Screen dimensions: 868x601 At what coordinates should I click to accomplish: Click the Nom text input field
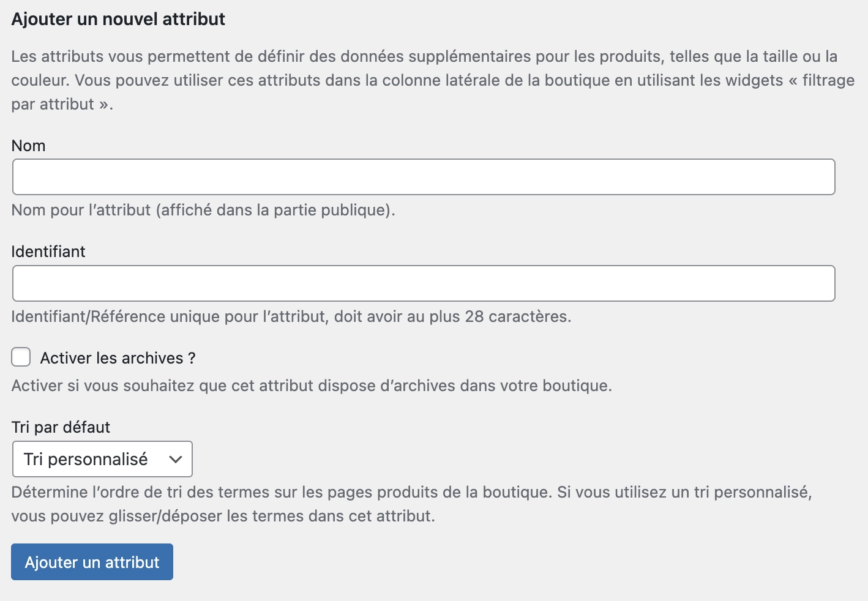click(x=424, y=177)
